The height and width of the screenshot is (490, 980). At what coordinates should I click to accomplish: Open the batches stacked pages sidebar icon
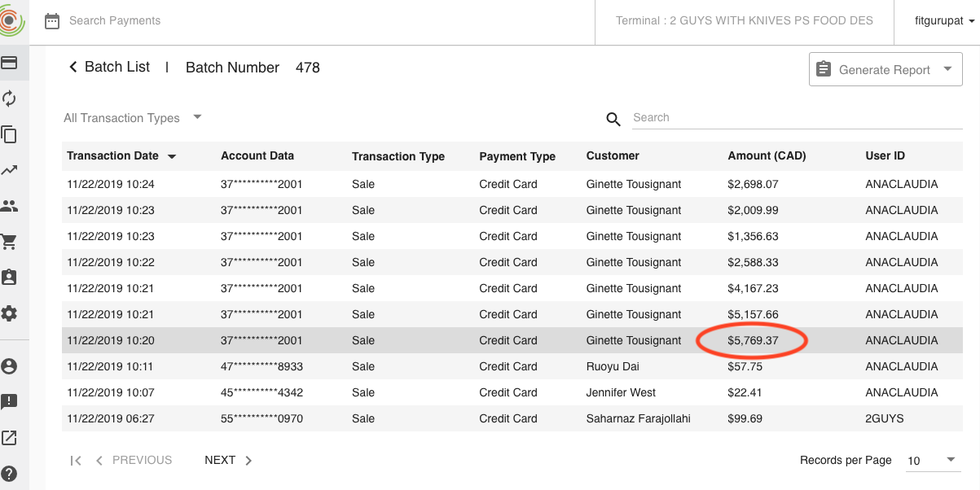[10, 134]
